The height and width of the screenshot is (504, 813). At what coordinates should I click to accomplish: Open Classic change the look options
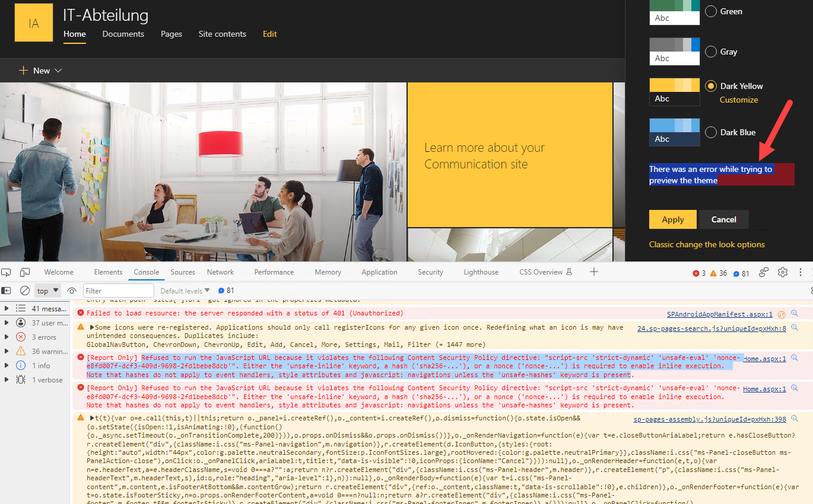coord(707,244)
